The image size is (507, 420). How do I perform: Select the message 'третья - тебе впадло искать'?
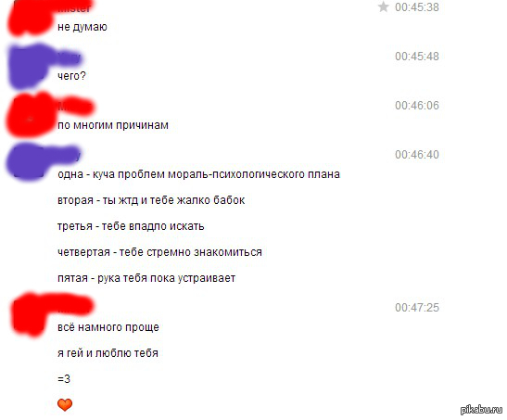click(131, 226)
